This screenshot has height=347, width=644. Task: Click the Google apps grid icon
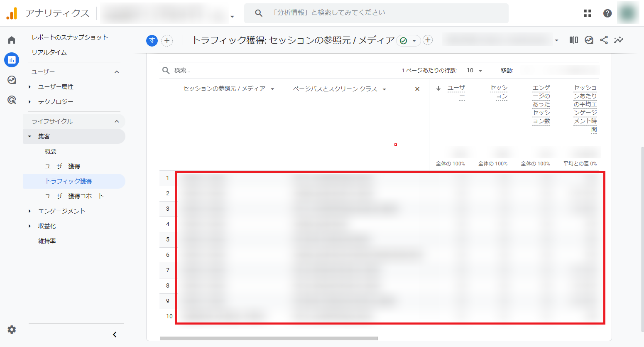click(587, 13)
